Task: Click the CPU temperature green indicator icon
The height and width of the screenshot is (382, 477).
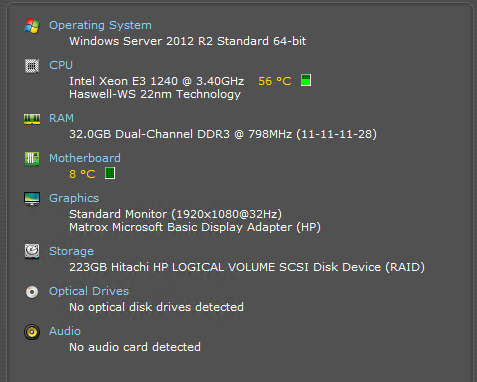Action: click(x=306, y=80)
